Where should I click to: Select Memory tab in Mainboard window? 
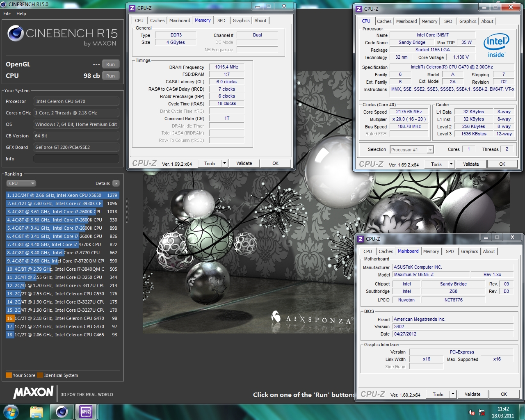pyautogui.click(x=431, y=251)
